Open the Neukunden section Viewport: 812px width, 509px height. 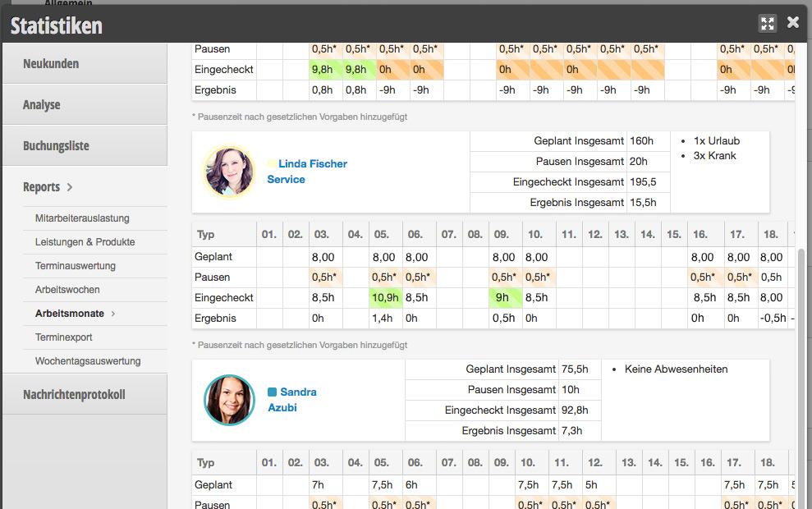(x=51, y=64)
